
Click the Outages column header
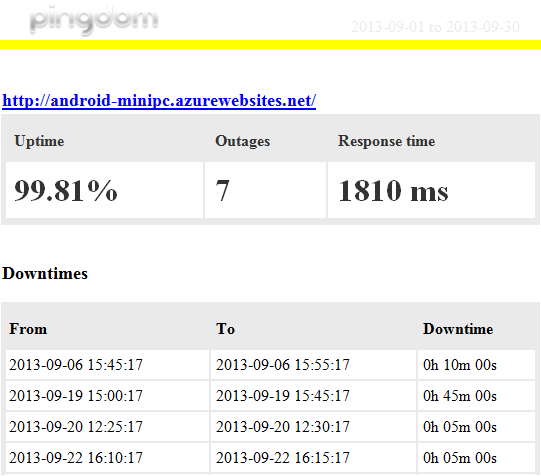click(243, 141)
